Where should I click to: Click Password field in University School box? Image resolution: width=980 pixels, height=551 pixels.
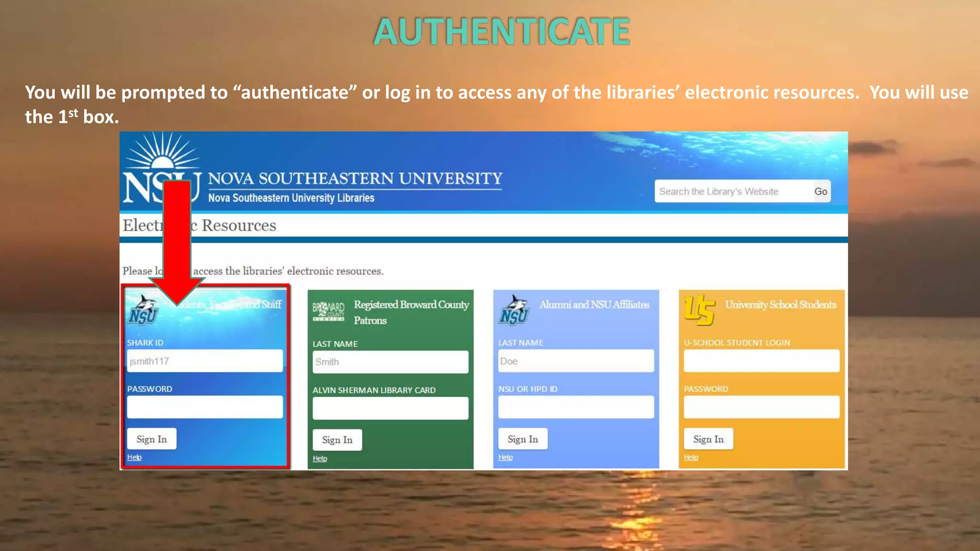point(762,407)
